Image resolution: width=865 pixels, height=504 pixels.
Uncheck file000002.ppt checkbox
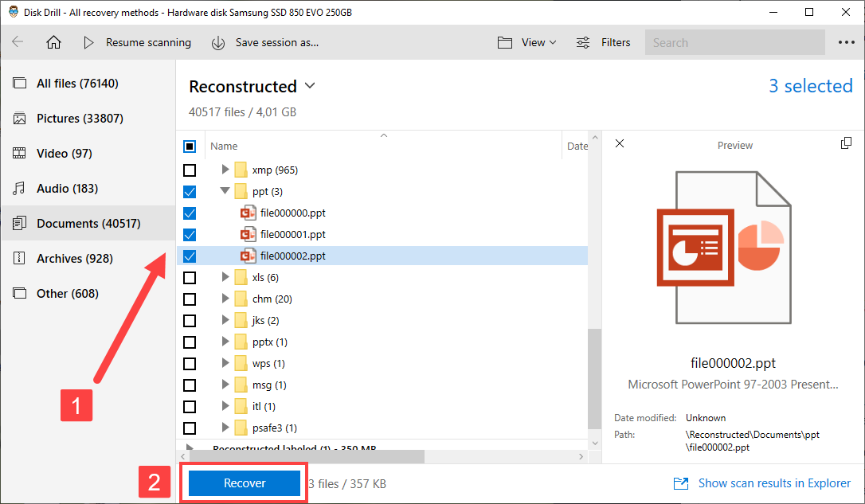190,256
